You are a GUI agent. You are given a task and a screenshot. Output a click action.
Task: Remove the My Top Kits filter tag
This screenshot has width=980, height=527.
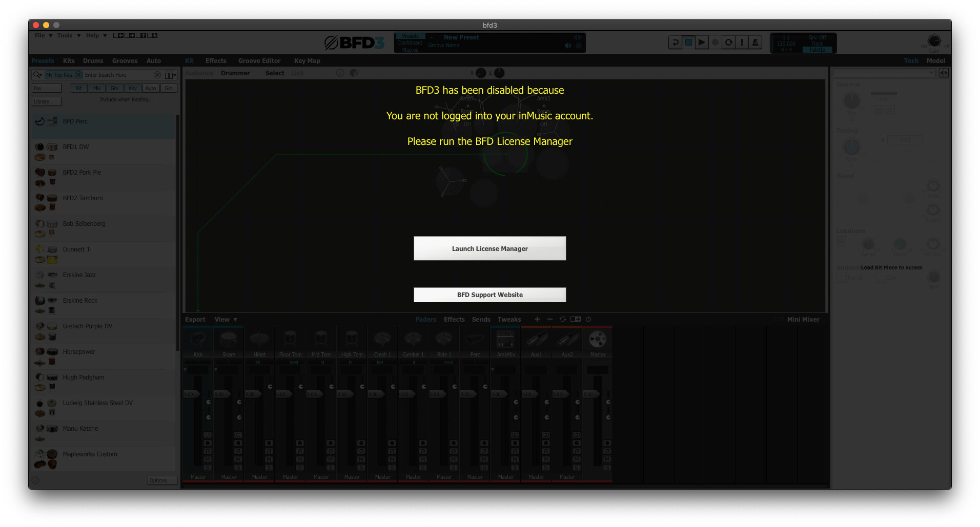click(x=78, y=75)
